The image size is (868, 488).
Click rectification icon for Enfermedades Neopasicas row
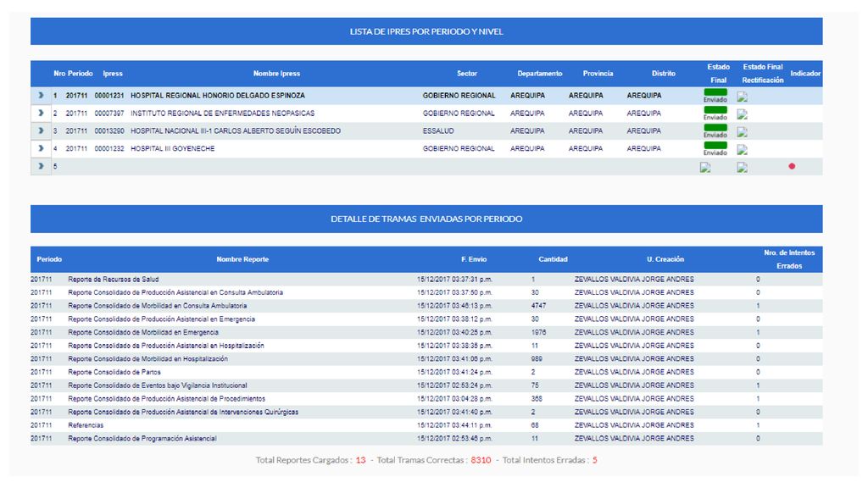coord(743,114)
